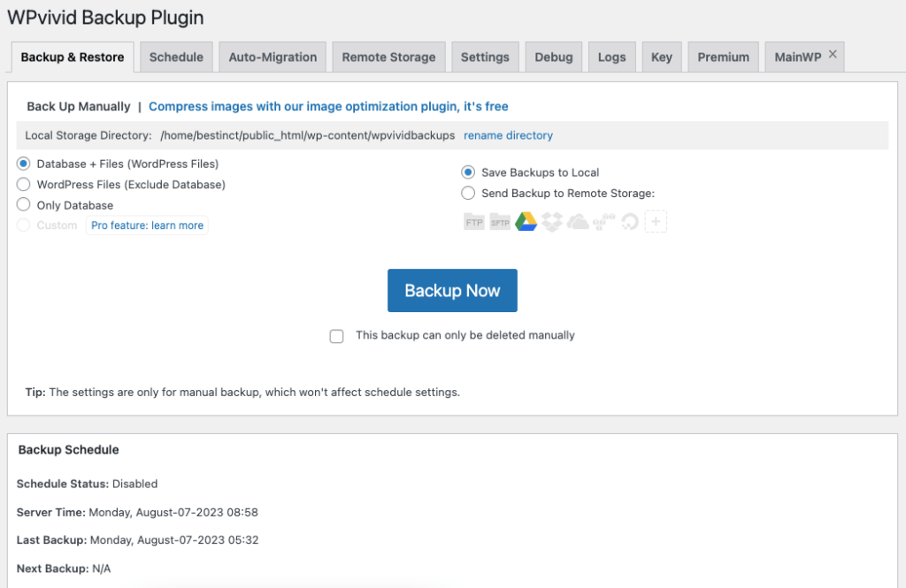Choose Google Drive as backup destination
906x588 pixels.
(526, 221)
